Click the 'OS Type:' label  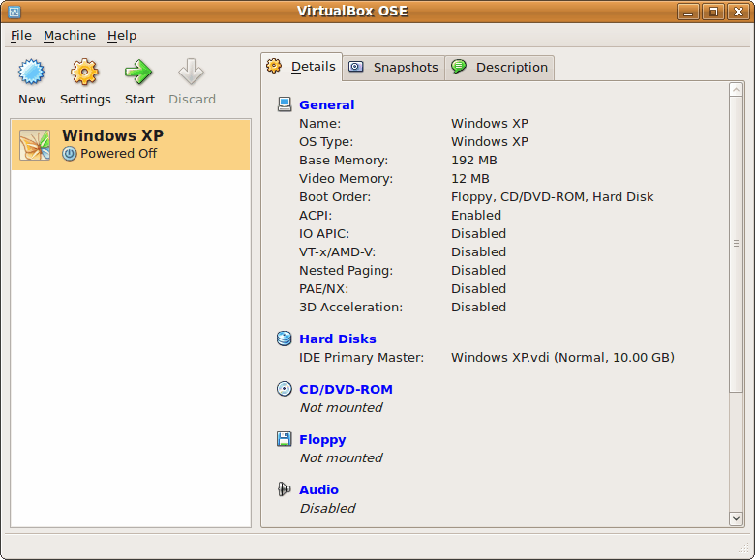click(326, 142)
